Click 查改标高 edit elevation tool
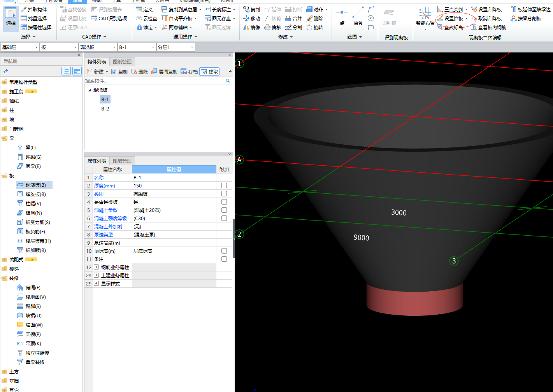Image resolution: width=553 pixels, height=392 pixels. [450, 27]
